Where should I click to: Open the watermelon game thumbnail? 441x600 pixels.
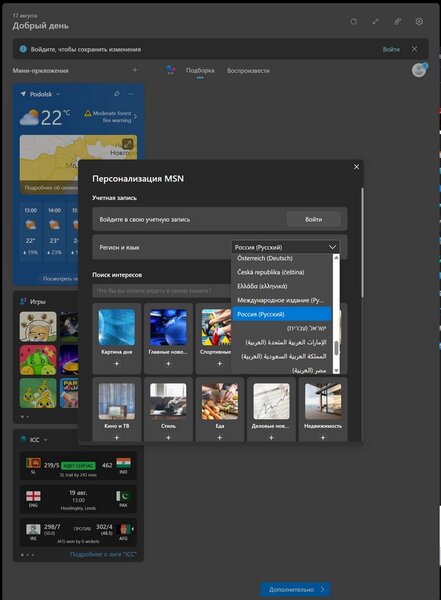[38, 360]
